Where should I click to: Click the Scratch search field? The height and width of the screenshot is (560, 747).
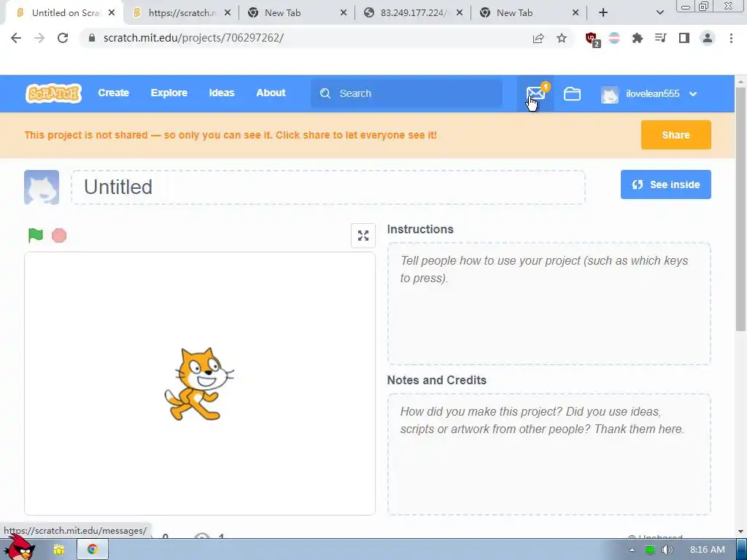point(406,93)
